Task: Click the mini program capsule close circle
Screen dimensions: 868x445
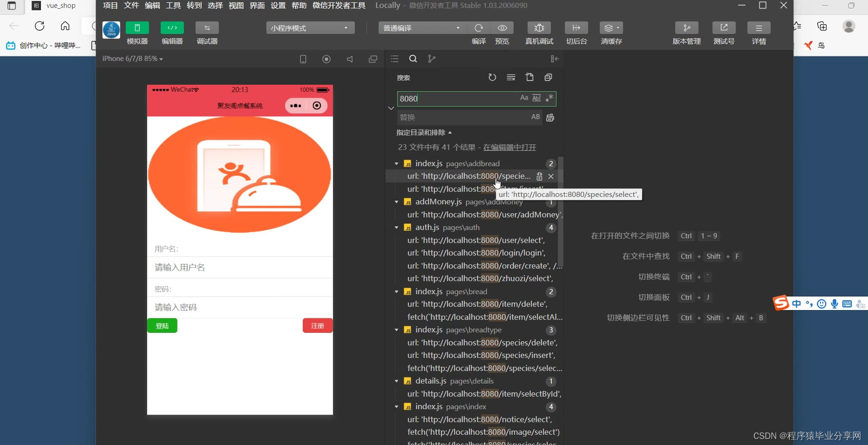Action: click(317, 106)
